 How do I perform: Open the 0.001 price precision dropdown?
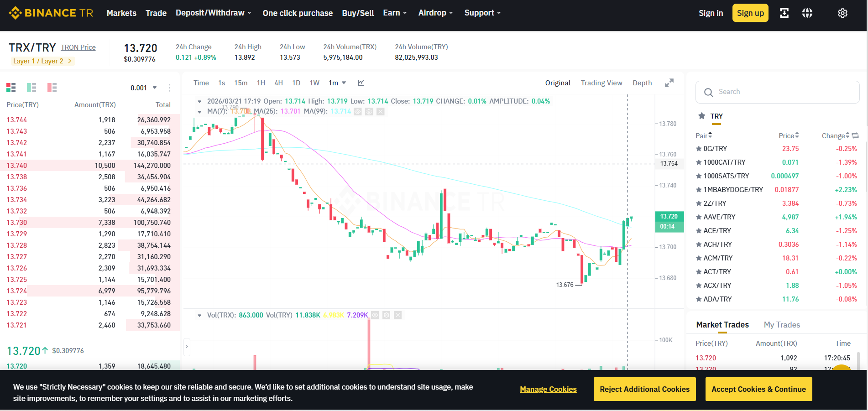coord(143,88)
